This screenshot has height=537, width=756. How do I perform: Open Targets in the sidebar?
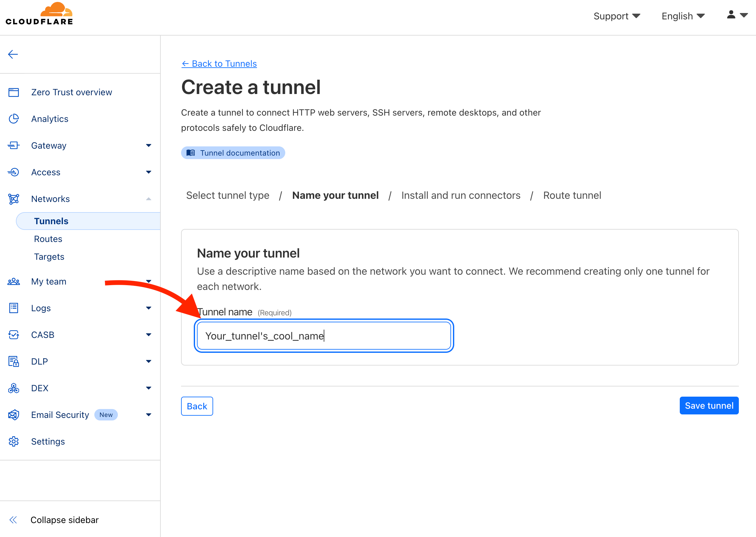49,257
